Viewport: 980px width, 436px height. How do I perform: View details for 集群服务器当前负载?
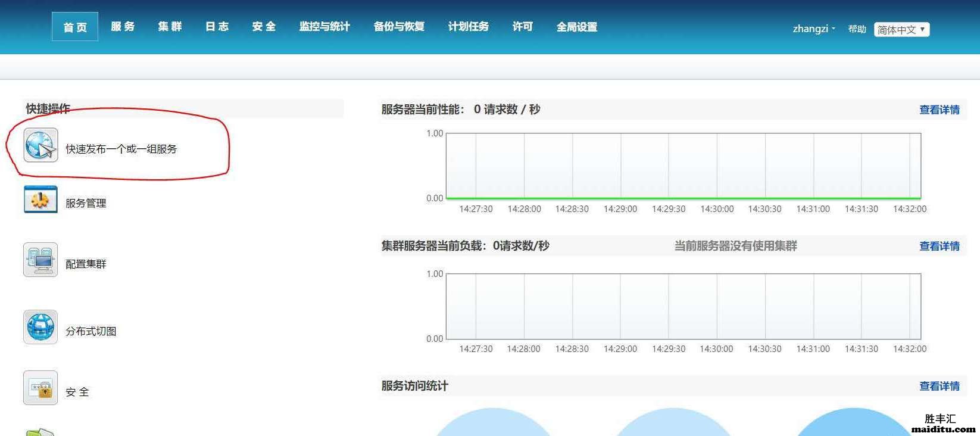pyautogui.click(x=940, y=246)
